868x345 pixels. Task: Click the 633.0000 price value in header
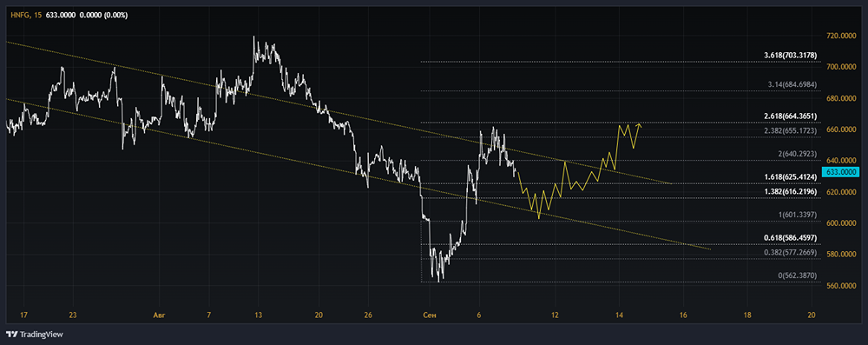pyautogui.click(x=61, y=16)
